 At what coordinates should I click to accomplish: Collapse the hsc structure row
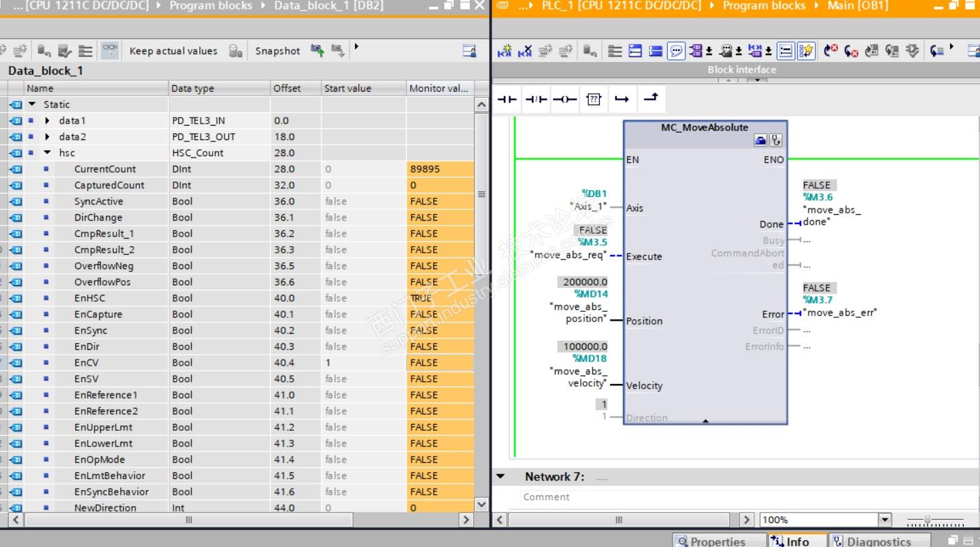[x=48, y=153]
